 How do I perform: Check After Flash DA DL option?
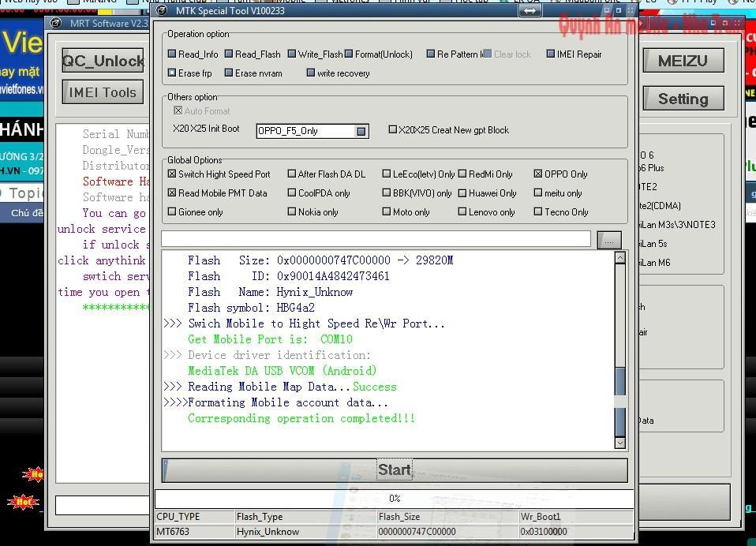click(292, 174)
